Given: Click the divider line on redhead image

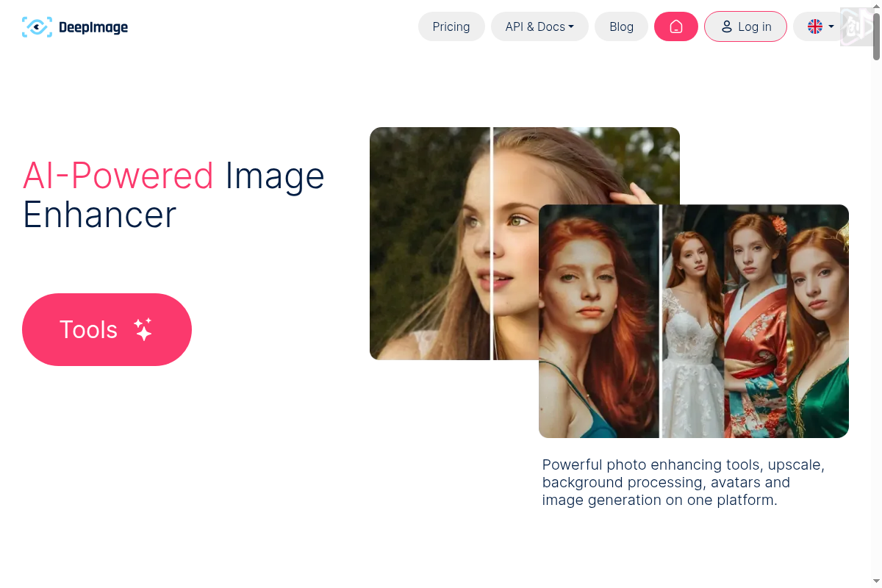Looking at the screenshot, I should 661,321.
